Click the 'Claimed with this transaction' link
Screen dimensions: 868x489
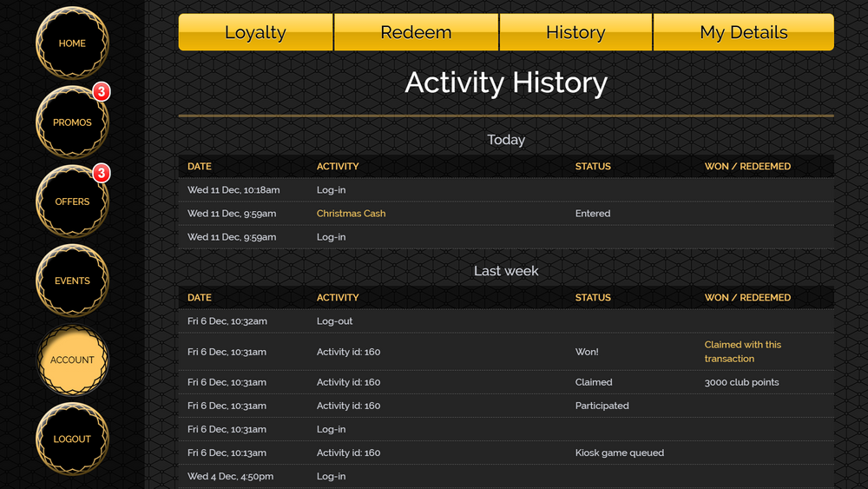point(742,352)
